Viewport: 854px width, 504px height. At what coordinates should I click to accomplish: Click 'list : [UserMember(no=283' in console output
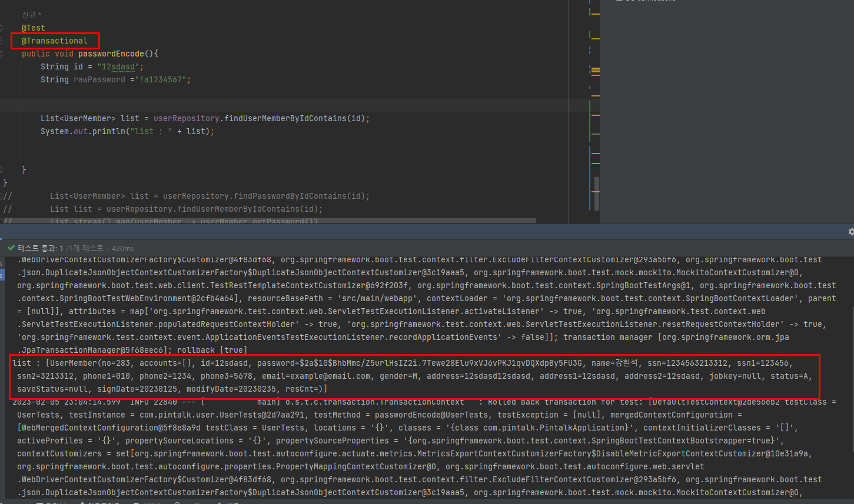pos(71,363)
